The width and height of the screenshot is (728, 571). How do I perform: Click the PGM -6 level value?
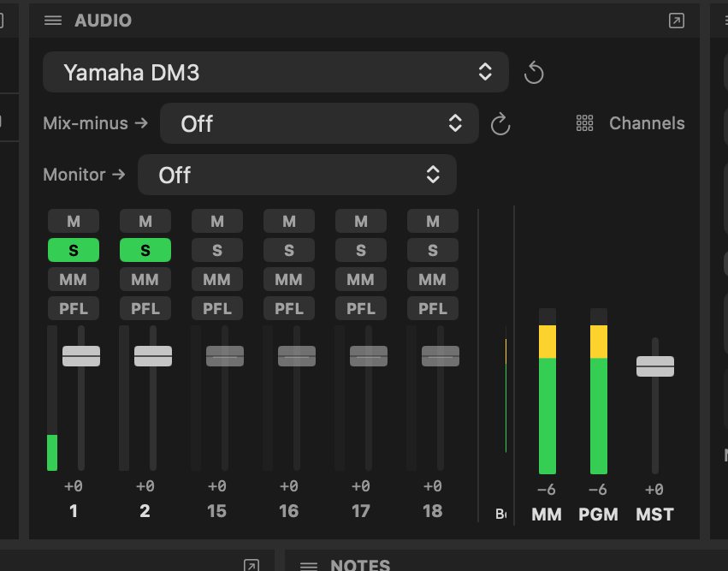pos(598,489)
